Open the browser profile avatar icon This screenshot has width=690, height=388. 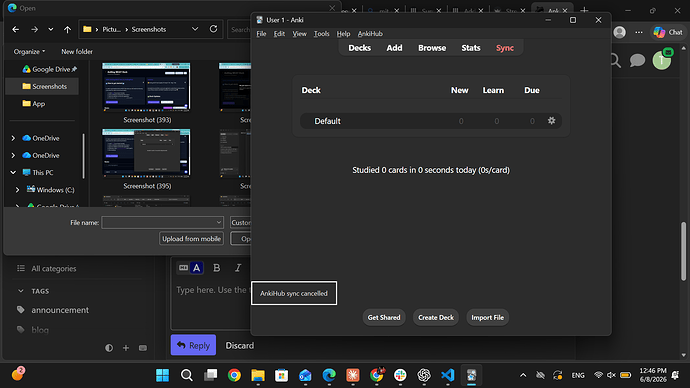pos(620,32)
